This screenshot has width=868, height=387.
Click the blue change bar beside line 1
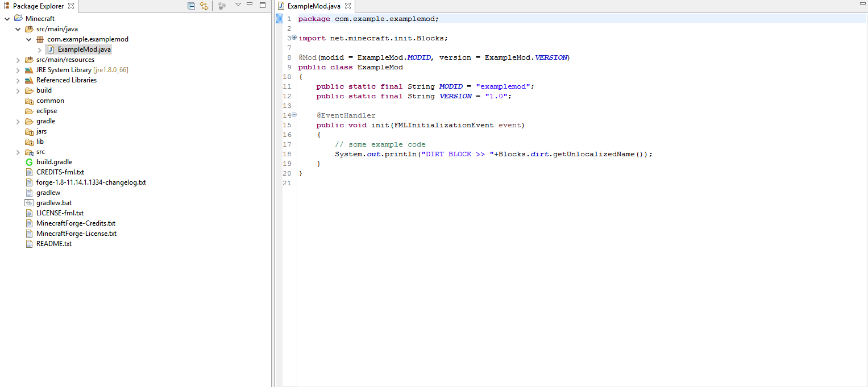tap(279, 19)
